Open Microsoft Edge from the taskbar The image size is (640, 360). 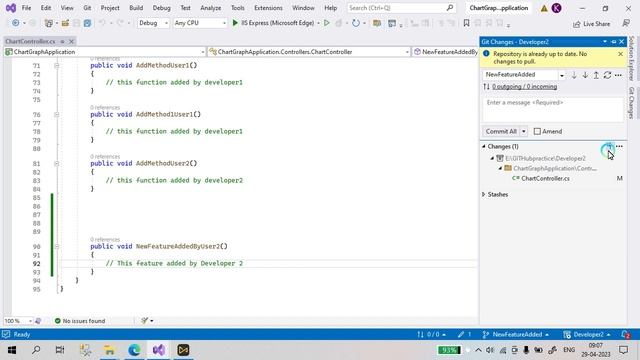pos(134,350)
